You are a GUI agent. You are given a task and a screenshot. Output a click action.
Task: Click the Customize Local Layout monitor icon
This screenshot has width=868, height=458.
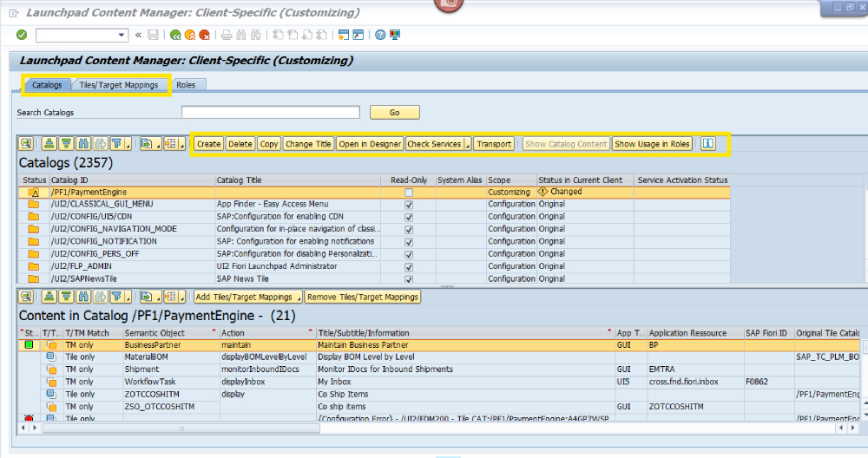point(395,35)
